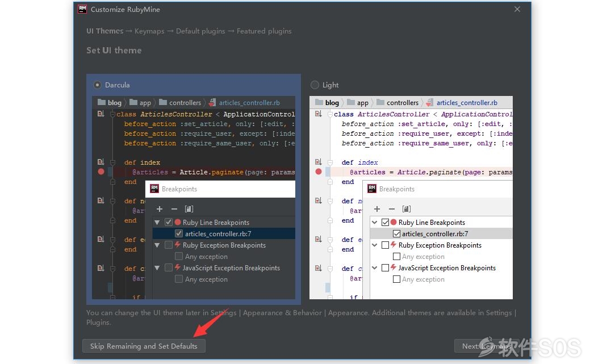Select articles_controller.rb:7 row in Darcula tree
This screenshot has height=364, width=590.
[x=224, y=234]
